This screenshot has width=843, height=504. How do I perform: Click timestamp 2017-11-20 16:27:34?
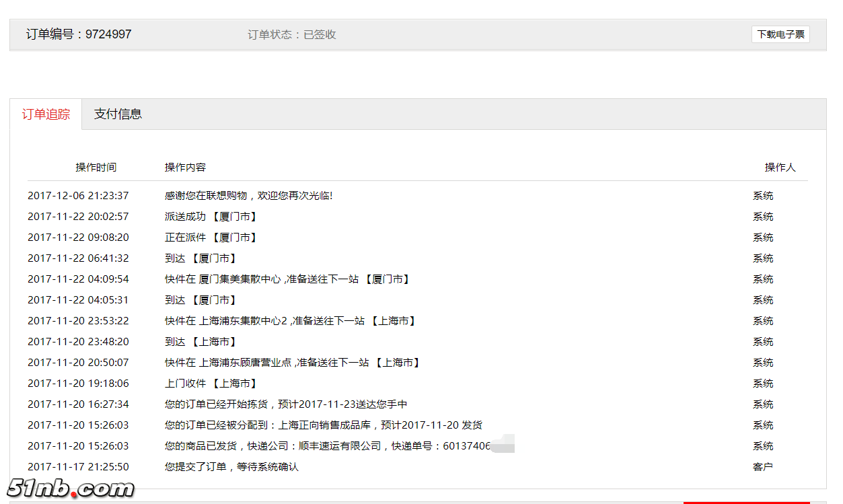pos(78,404)
